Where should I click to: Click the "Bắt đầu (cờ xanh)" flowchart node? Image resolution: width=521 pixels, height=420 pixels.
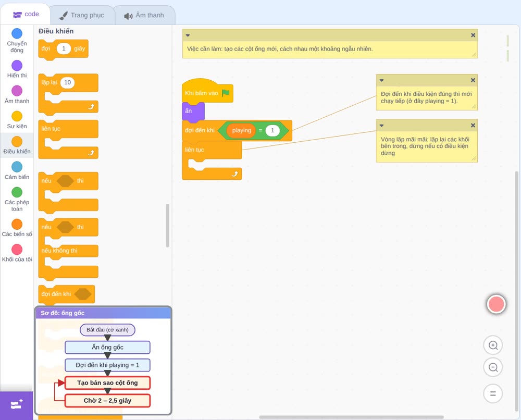tap(107, 330)
